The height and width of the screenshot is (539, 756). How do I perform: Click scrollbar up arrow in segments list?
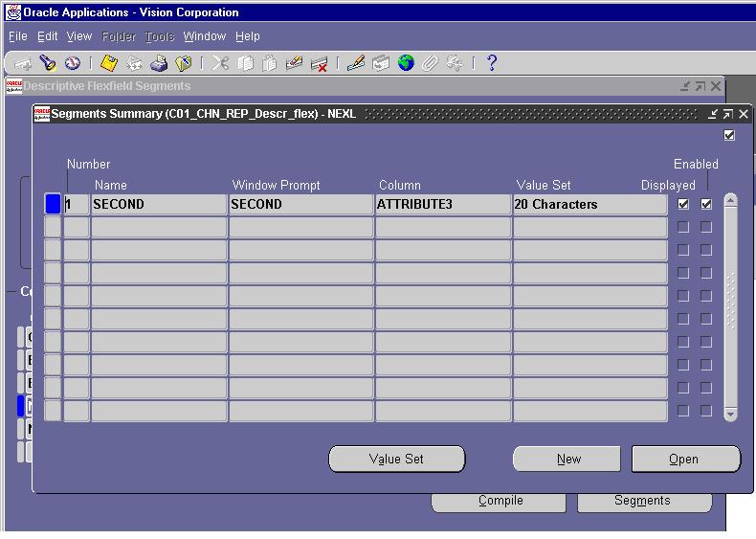pos(731,200)
